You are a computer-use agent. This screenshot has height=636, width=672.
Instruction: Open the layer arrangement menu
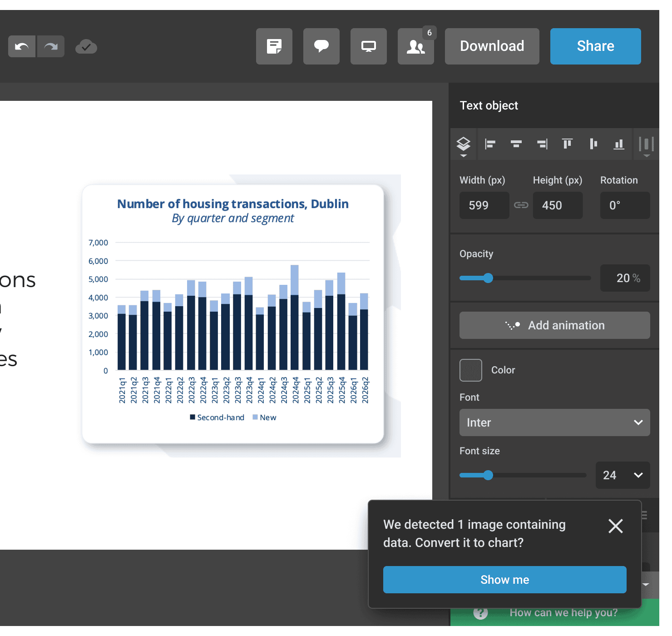[463, 144]
